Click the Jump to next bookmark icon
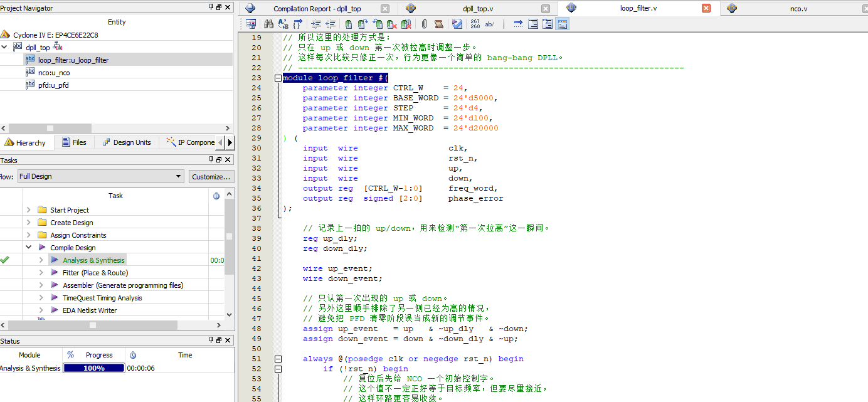Viewport: 868px width, 402px height. pos(363,24)
